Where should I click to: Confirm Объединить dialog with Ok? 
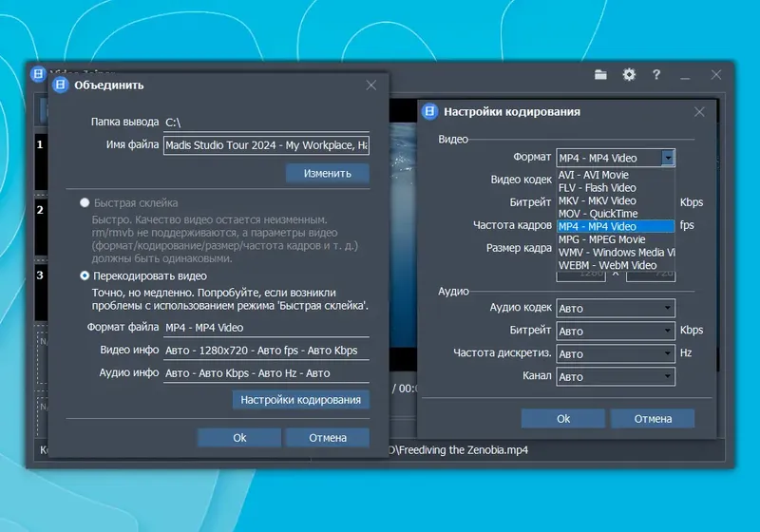click(239, 438)
